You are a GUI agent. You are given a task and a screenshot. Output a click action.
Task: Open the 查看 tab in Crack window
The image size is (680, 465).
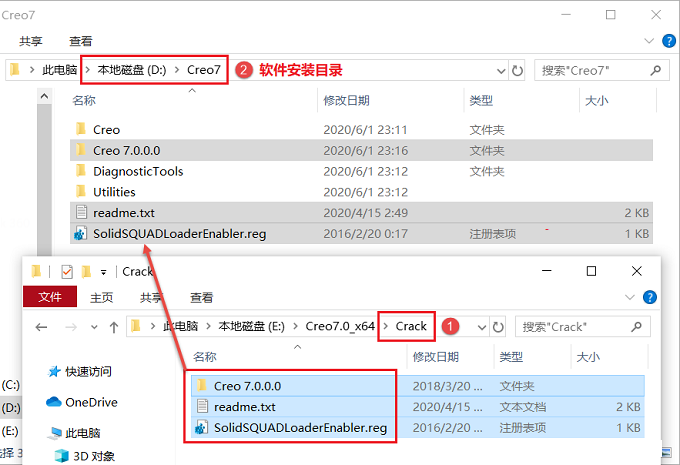pyautogui.click(x=202, y=298)
